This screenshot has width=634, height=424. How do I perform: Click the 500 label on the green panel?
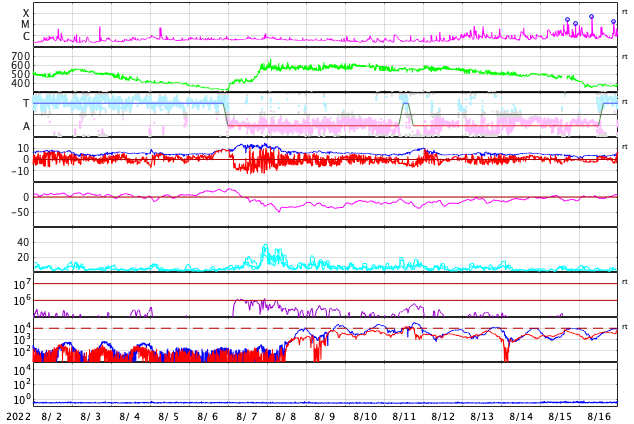[x=21, y=74]
